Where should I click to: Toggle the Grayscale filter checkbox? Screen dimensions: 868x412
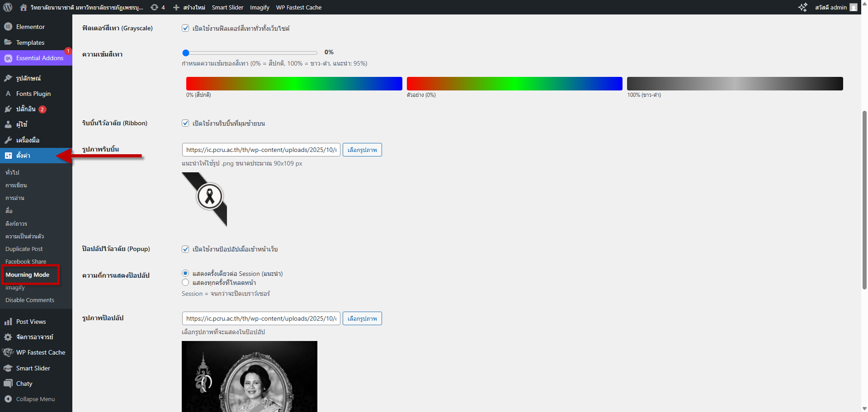tap(185, 28)
